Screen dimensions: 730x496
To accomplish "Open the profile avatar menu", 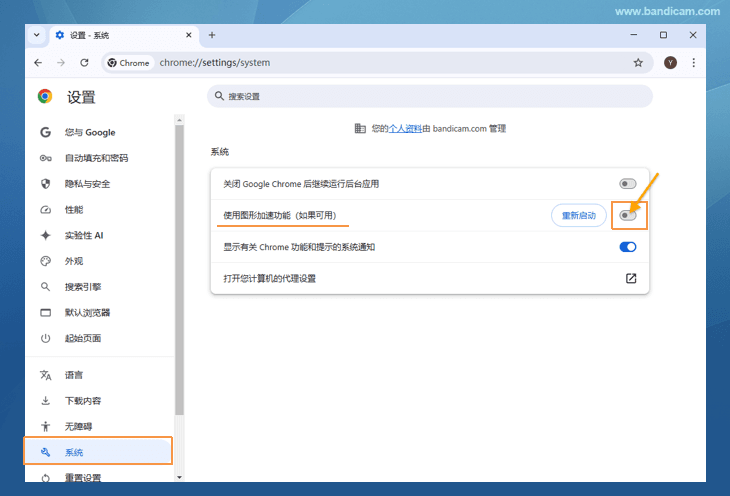I will pos(670,62).
